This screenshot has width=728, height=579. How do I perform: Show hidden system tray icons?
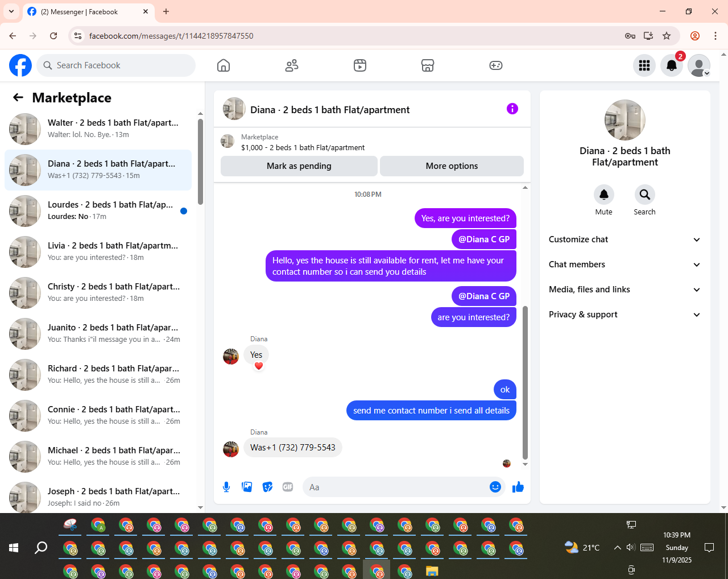click(x=617, y=548)
